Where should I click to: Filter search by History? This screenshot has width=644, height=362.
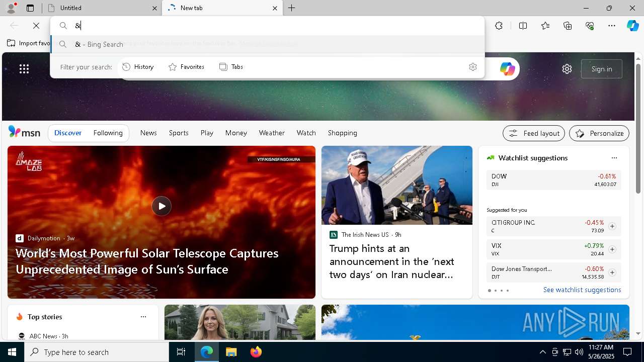138,67
